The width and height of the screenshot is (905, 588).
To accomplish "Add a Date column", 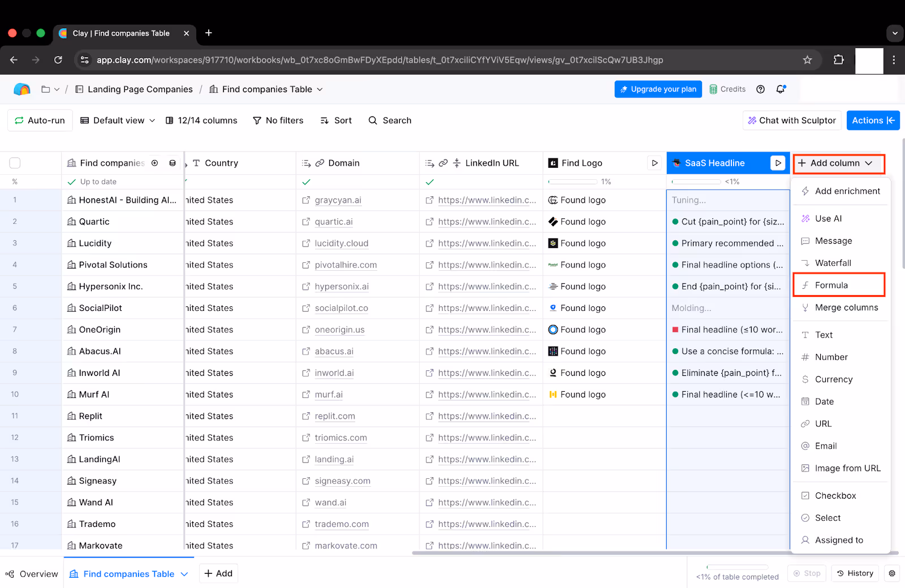I will 841,401.
